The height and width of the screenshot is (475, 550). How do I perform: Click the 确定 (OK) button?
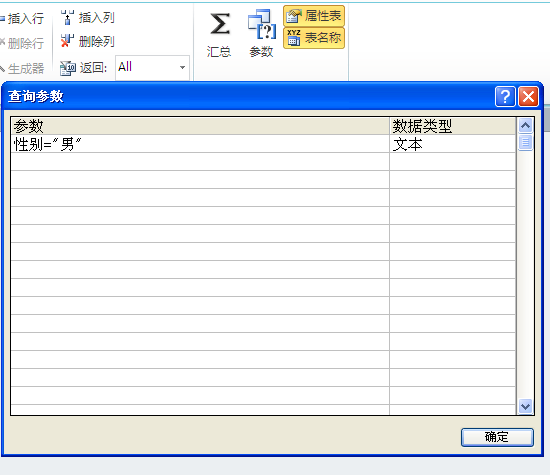[497, 437]
